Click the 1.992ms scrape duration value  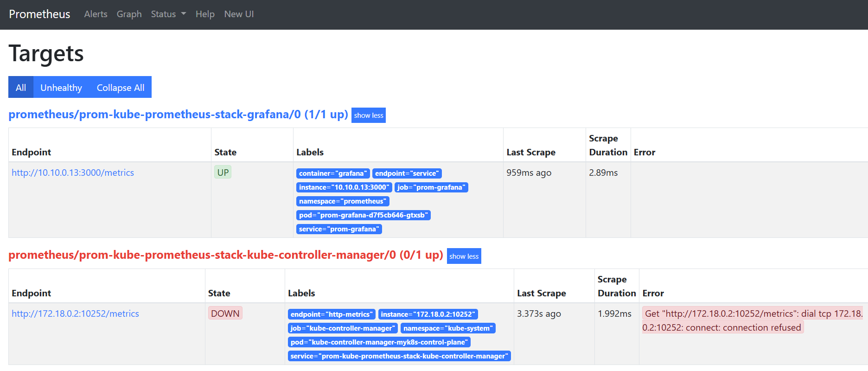tap(614, 313)
